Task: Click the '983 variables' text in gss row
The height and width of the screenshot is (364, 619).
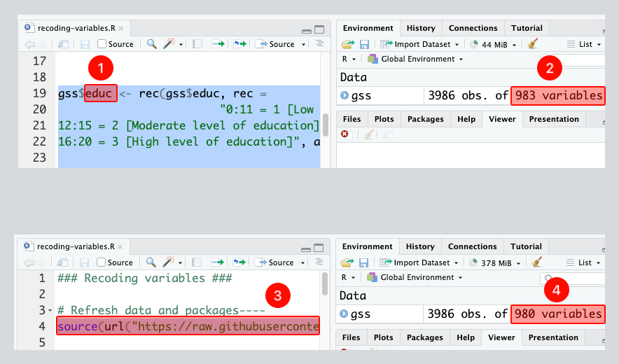Action: [x=559, y=95]
